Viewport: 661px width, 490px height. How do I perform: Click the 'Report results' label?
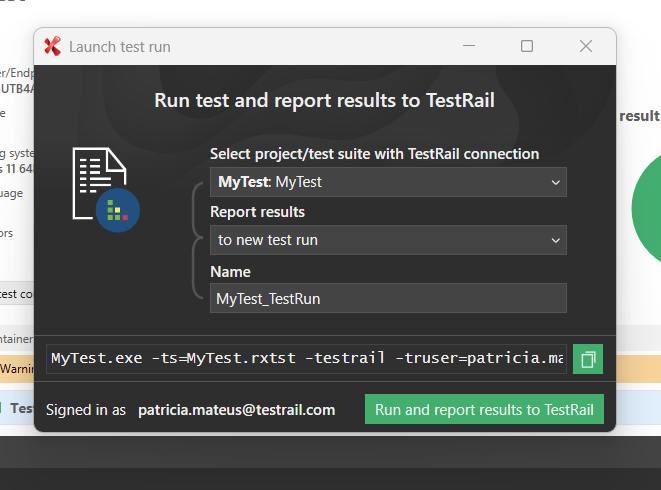257,212
